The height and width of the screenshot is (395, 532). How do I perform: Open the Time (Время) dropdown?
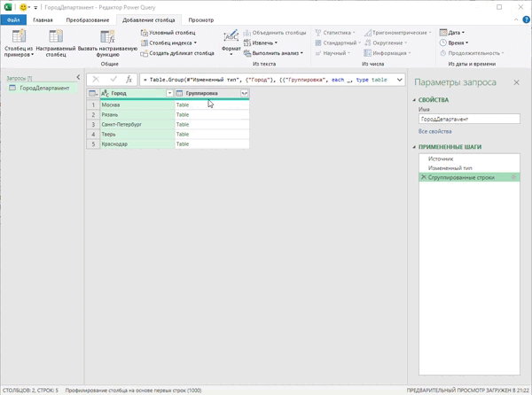pyautogui.click(x=454, y=43)
